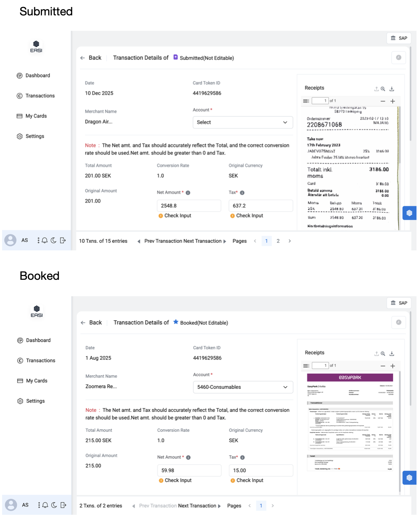Viewport: 420px width, 519px height.
Task: Click the minus zoom-out icon on Booked receipt
Action: click(x=383, y=366)
